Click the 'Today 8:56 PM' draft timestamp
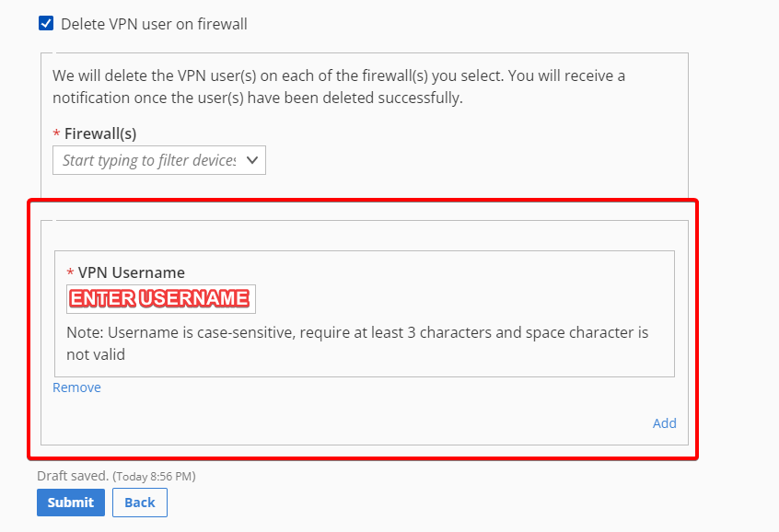This screenshot has width=779, height=532. pyautogui.click(x=154, y=477)
